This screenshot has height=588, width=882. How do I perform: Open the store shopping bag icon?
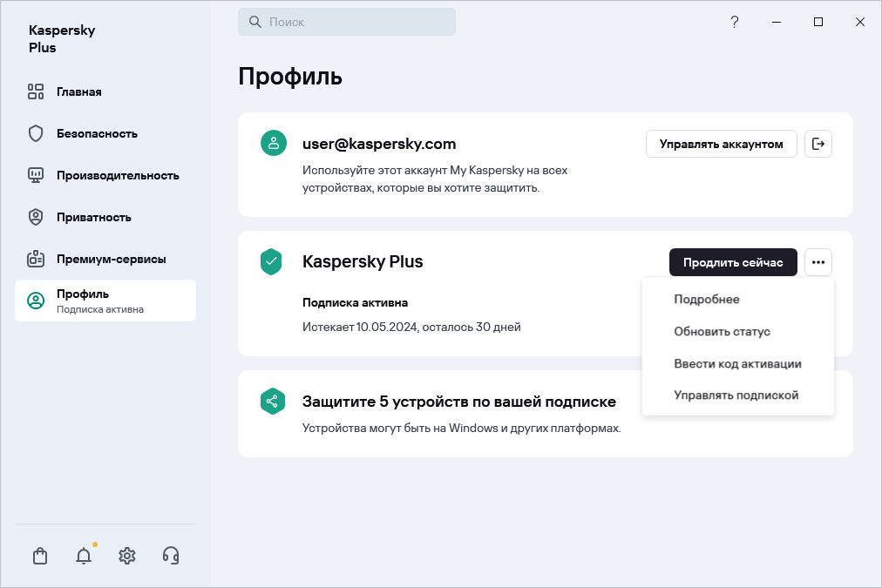[40, 556]
